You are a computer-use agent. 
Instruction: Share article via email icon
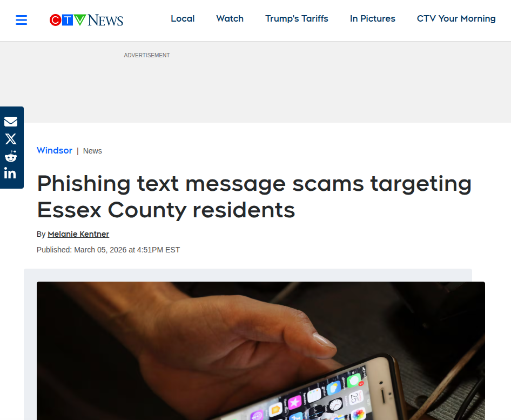(x=11, y=122)
